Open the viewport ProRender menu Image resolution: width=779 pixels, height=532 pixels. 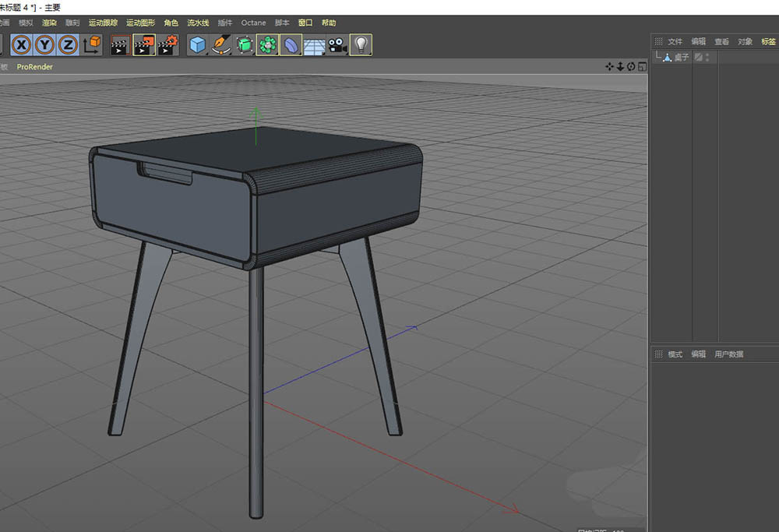click(35, 66)
